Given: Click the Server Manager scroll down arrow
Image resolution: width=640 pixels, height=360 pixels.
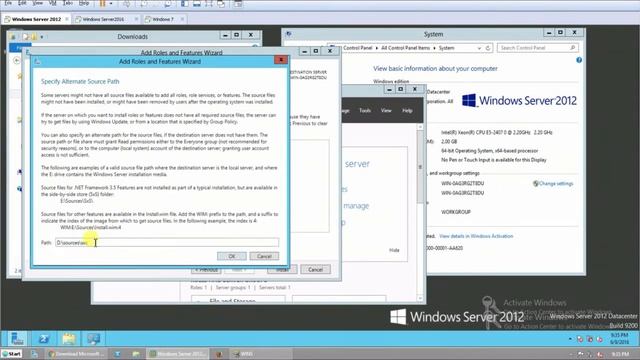Looking at the screenshot, I should coord(420,299).
